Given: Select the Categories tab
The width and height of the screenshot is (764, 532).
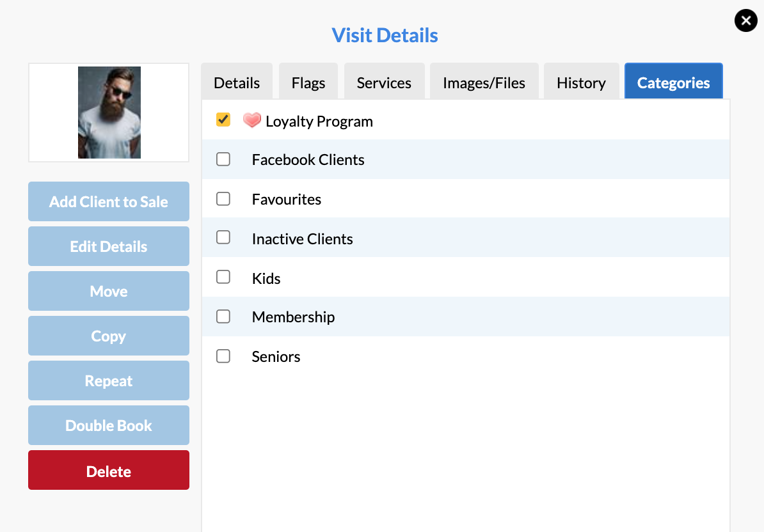Looking at the screenshot, I should click(673, 82).
